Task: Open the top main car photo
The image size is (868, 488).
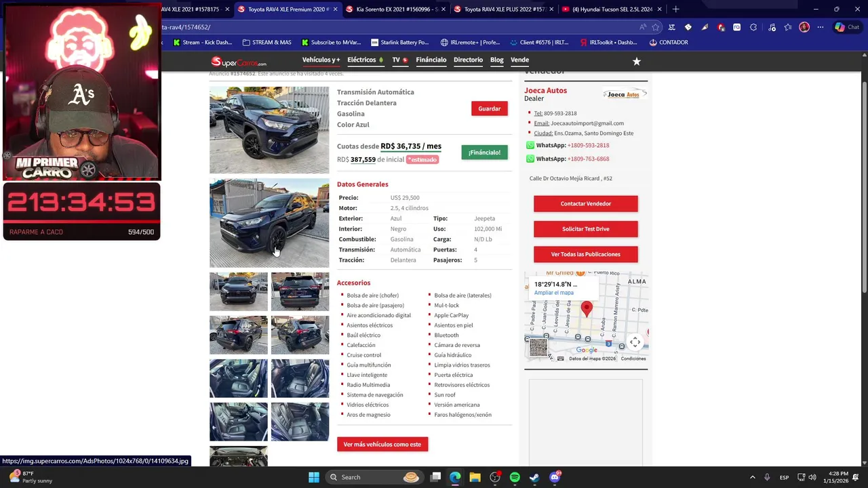Action: (269, 129)
